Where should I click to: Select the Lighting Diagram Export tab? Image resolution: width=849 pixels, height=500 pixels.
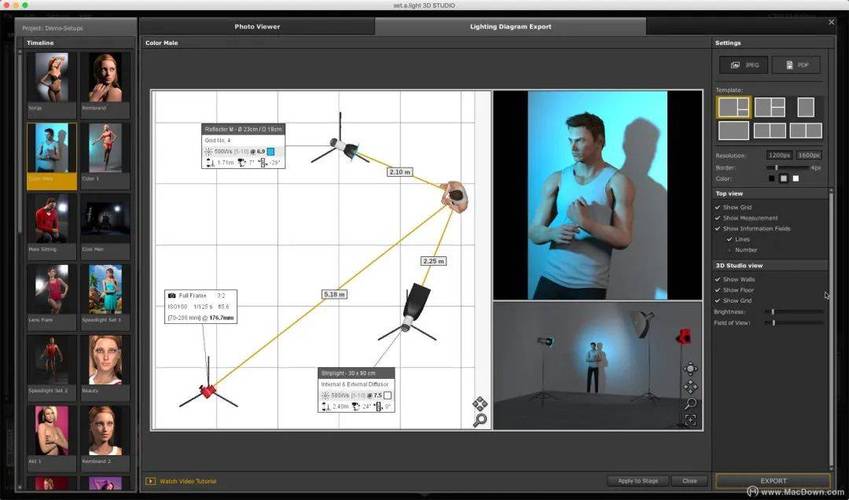tap(510, 26)
